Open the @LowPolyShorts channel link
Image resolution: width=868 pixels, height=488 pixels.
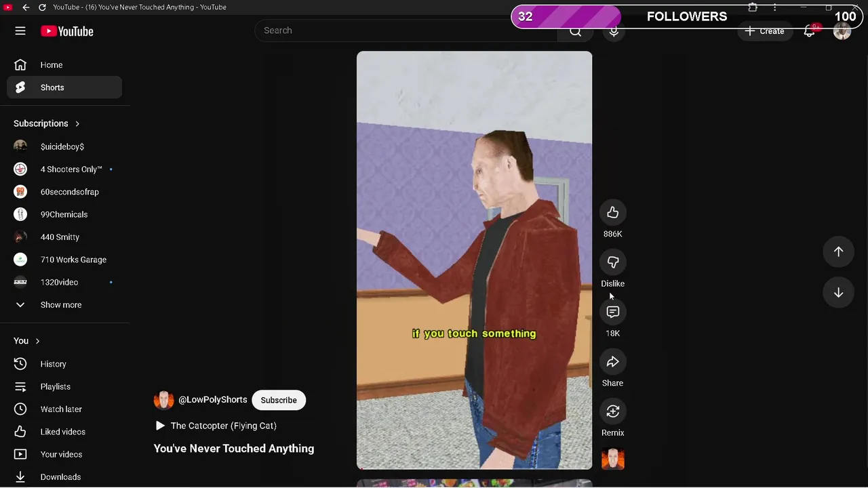pos(212,400)
